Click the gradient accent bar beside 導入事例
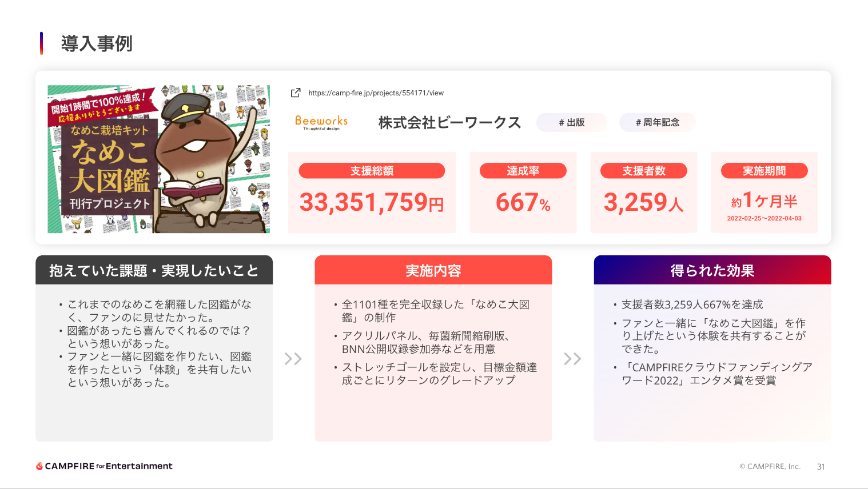The height and width of the screenshot is (489, 868). (41, 43)
